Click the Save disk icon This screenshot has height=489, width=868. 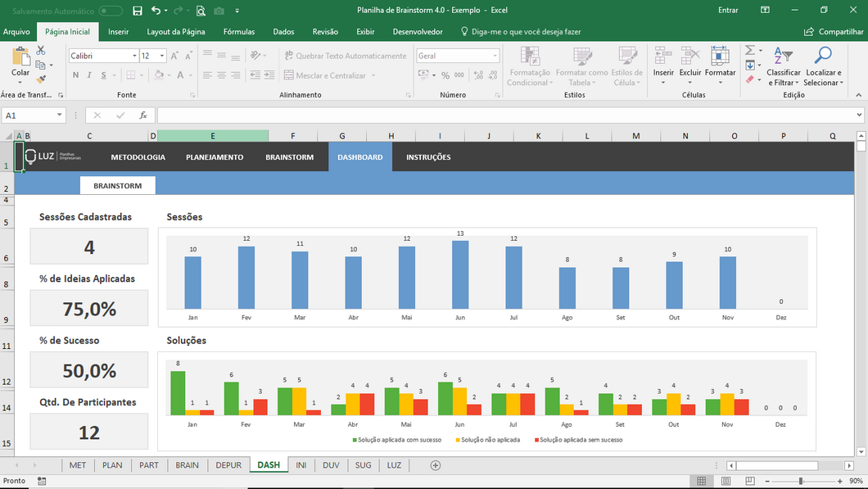tap(138, 11)
